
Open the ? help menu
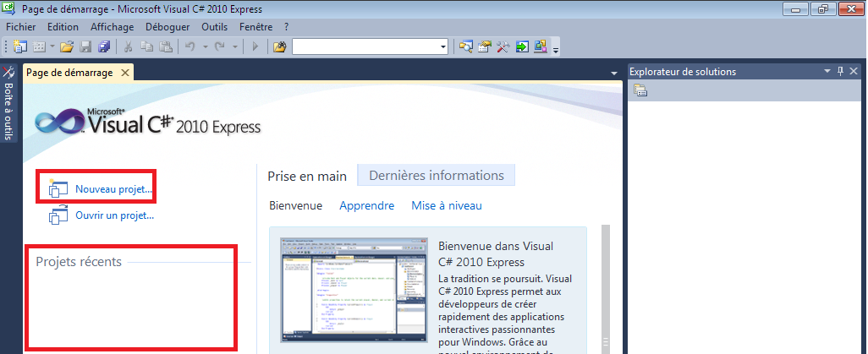pos(286,26)
